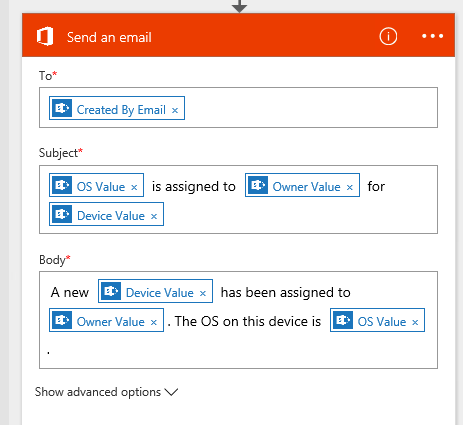Open the three-dot more options menu

pos(432,36)
